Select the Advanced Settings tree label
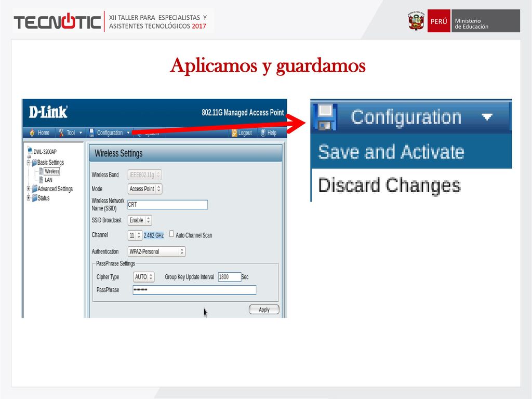532x399 pixels. coord(55,189)
